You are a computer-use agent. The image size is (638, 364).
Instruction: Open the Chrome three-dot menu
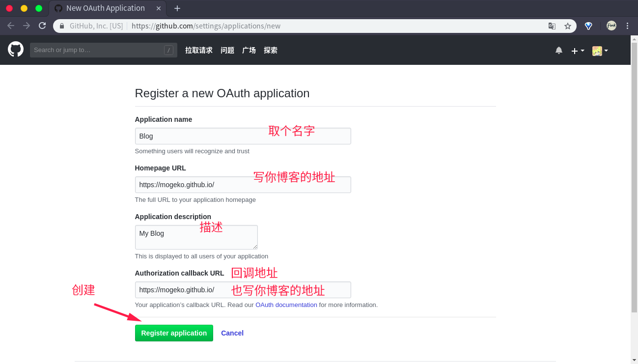click(627, 26)
